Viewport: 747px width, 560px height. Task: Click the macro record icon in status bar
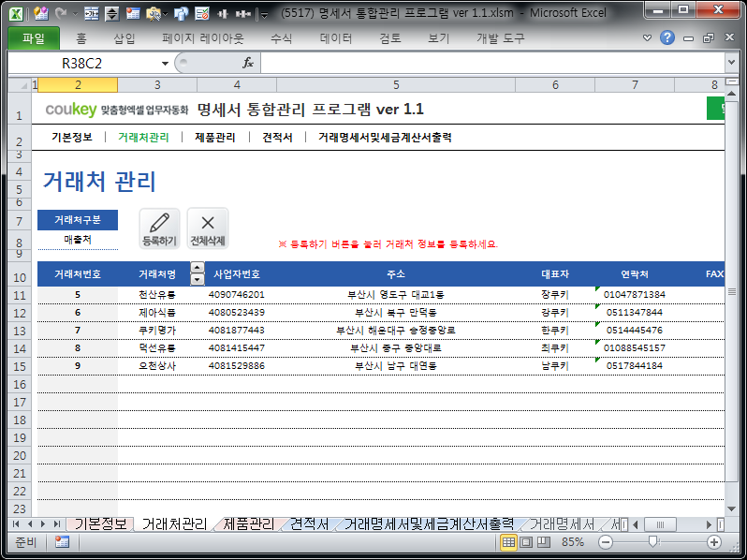62,542
